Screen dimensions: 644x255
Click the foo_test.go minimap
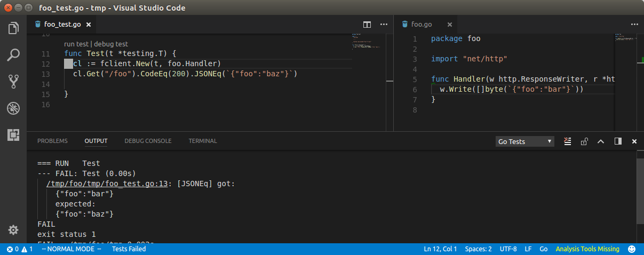[368, 83]
